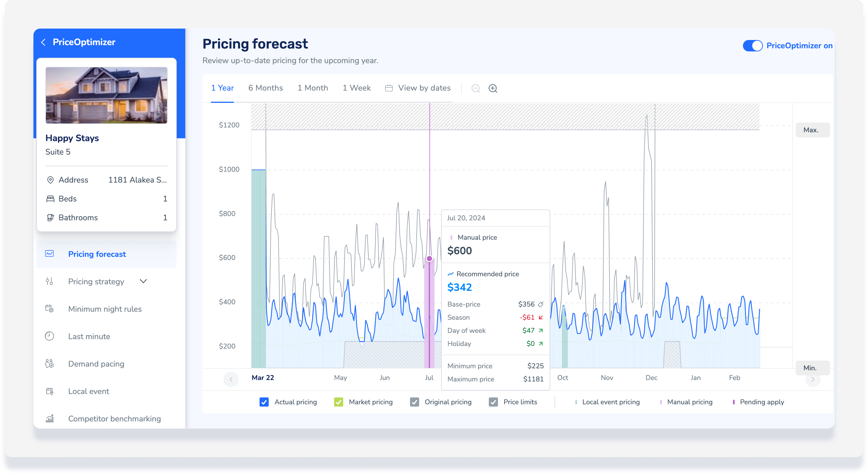
Task: Click the purple Jul 20 data point
Action: point(429,259)
